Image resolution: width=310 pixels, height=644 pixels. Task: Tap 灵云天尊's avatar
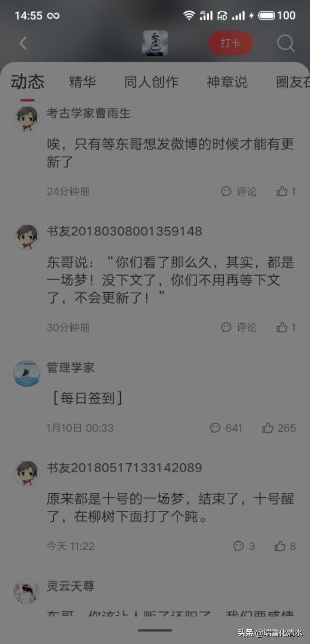27,592
